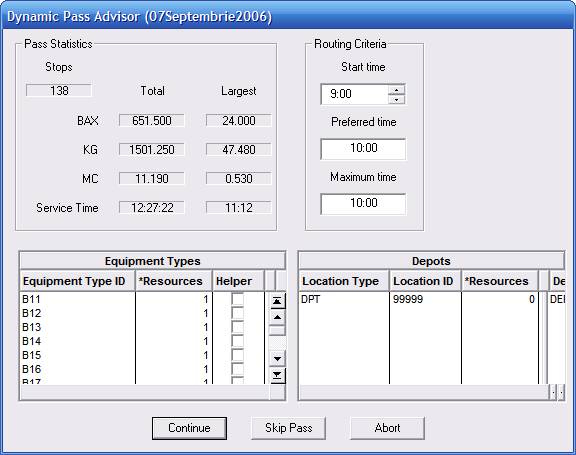Click the Dynamic Pass Advisor title bar
Screen dimensions: 576x455
[x=288, y=17]
